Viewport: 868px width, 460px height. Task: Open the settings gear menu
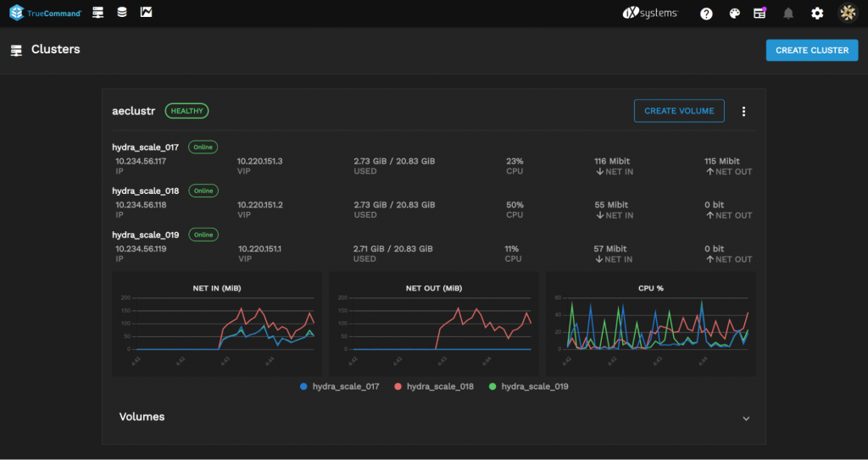[x=817, y=14]
